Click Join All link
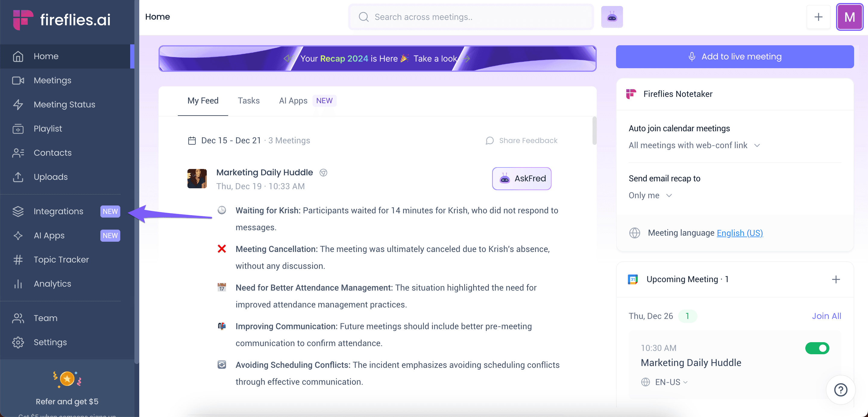868x417 pixels. 826,316
